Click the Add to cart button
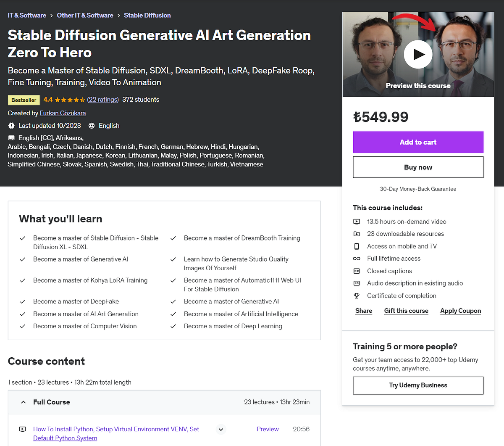 418,142
